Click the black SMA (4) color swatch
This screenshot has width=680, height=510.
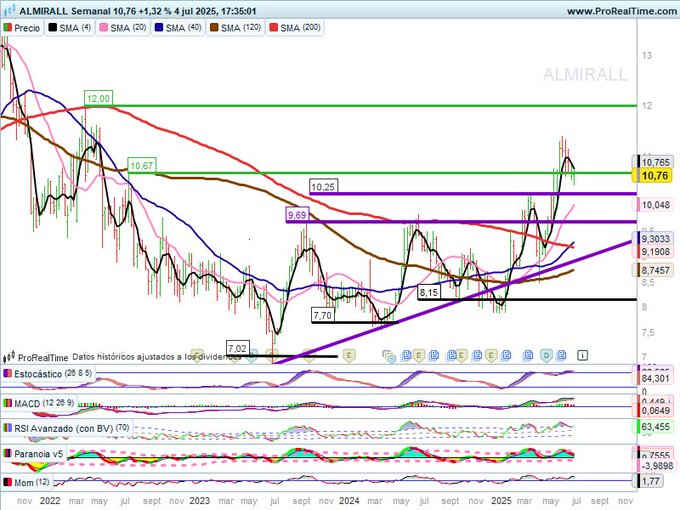pos(52,28)
